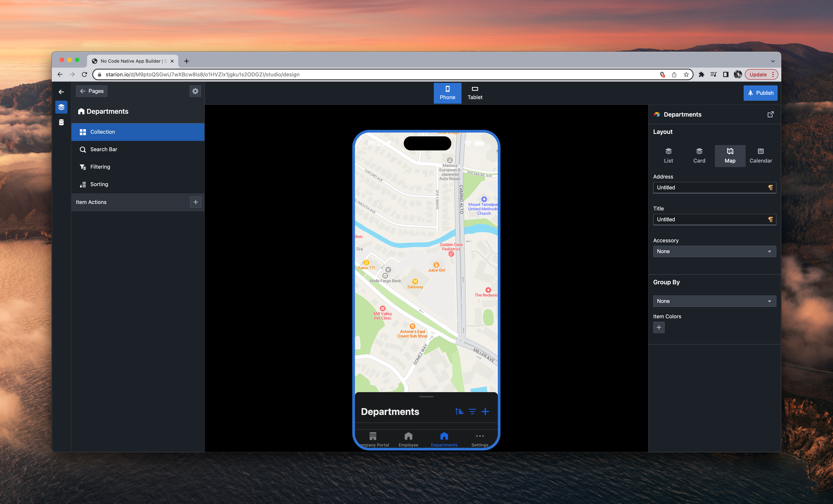This screenshot has width=833, height=504.
Task: Click the Safeway marker on the map
Action: click(x=415, y=282)
